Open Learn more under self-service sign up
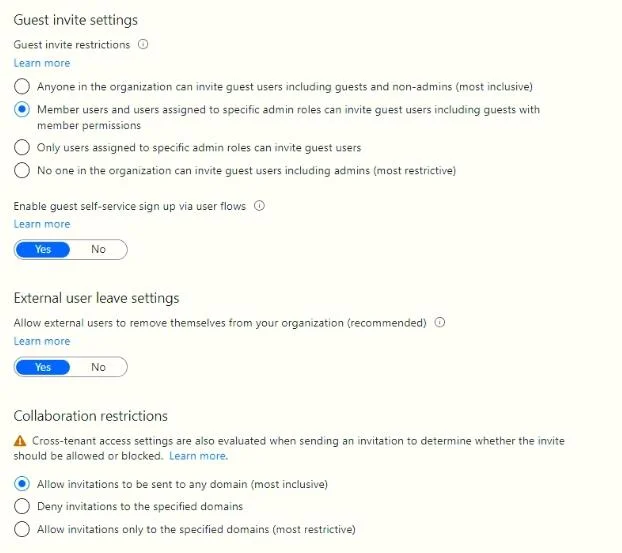622x553 pixels. pyautogui.click(x=42, y=224)
